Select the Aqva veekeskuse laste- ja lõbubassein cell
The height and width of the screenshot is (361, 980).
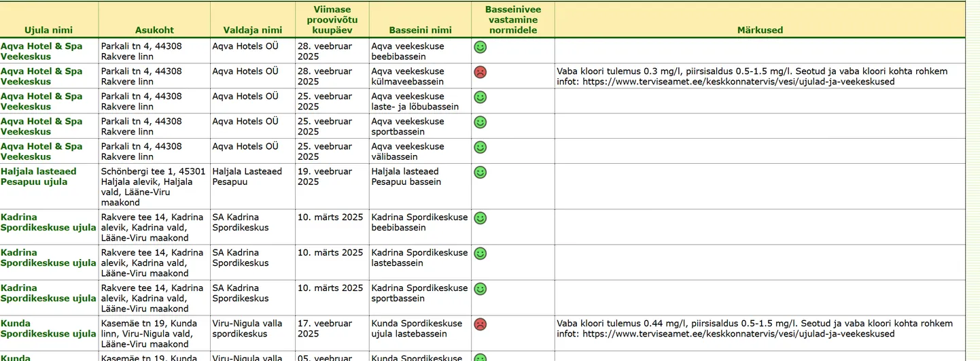pyautogui.click(x=420, y=101)
